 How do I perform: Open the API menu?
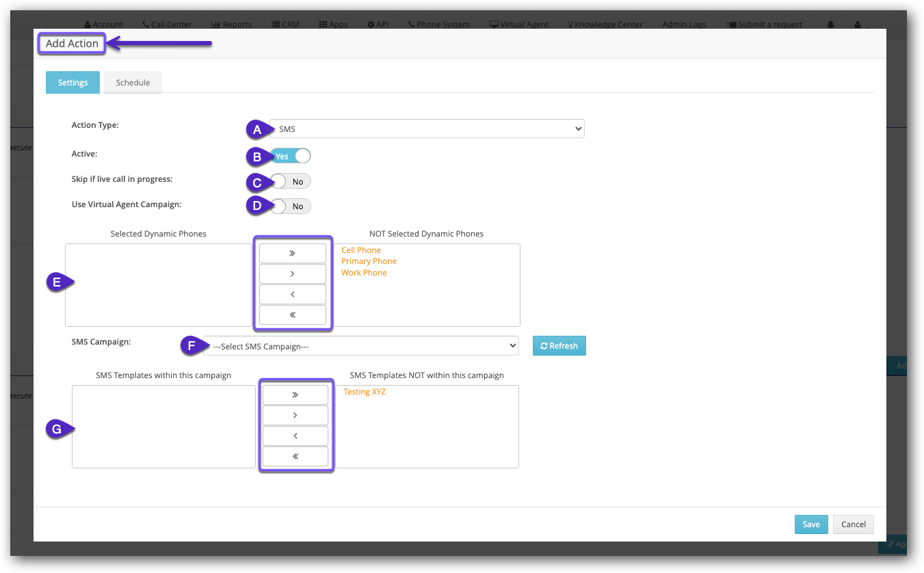378,25
